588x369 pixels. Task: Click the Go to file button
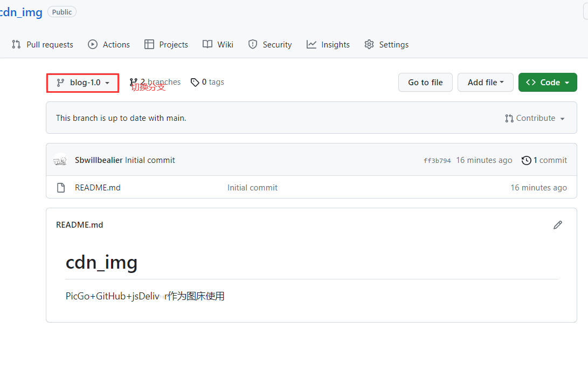tap(425, 82)
